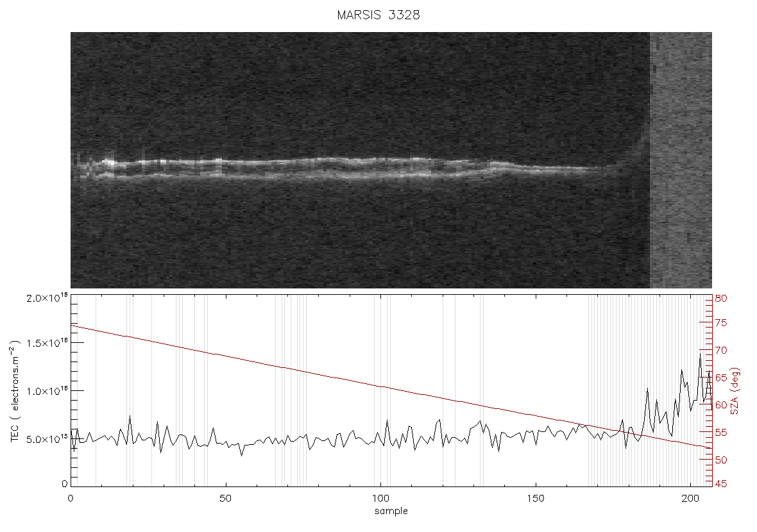Image resolution: width=757 pixels, height=532 pixels.
Task: Click the SZA tick label 55
Action: 721,432
